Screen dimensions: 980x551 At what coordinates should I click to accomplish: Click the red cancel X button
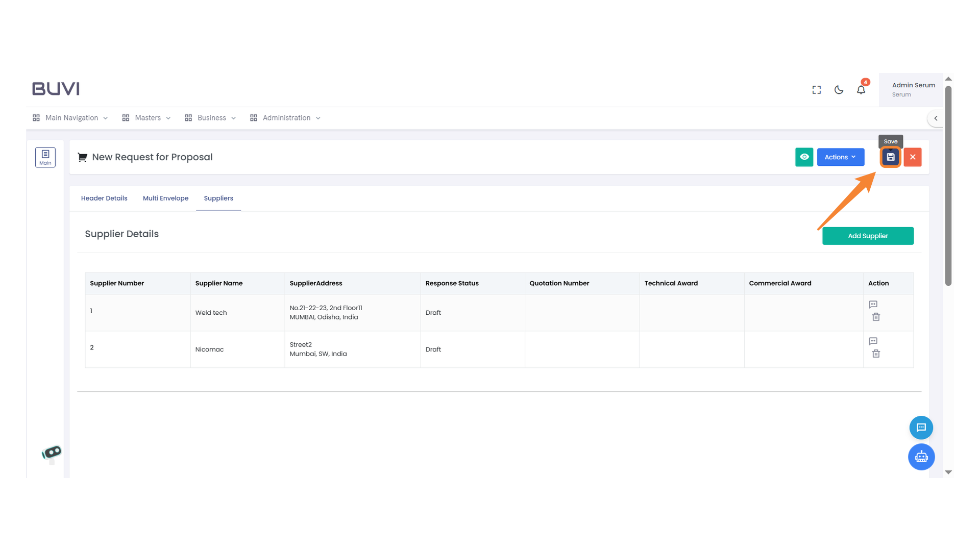pyautogui.click(x=913, y=157)
